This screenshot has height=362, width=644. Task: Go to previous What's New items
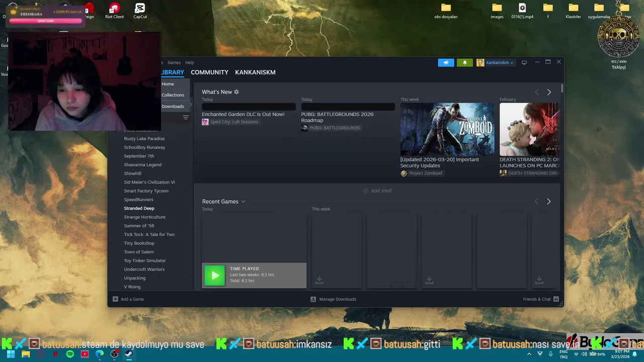point(537,92)
